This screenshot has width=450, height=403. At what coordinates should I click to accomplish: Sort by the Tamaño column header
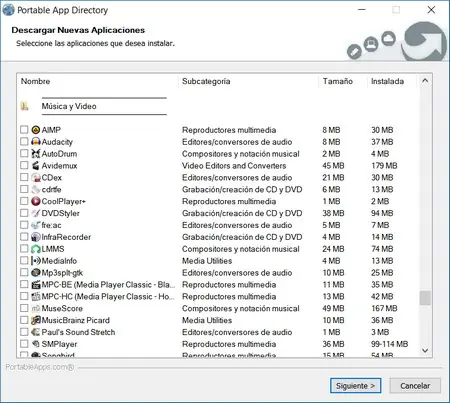point(343,81)
